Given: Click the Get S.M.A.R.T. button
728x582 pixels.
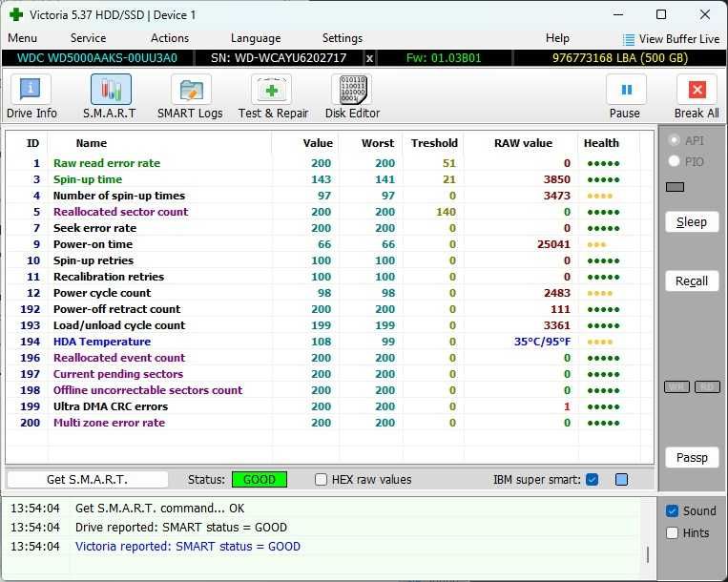Looking at the screenshot, I should 87,479.
